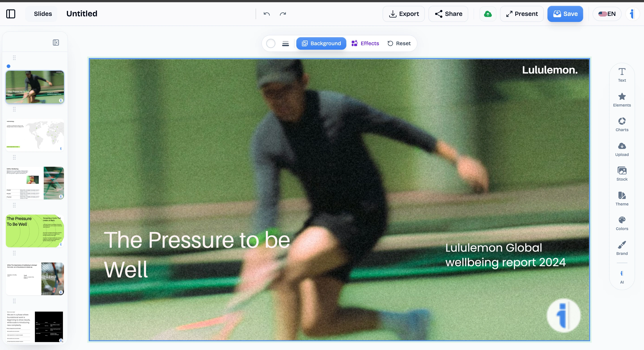Click 'The Pressure to be Well' title text

(197, 254)
